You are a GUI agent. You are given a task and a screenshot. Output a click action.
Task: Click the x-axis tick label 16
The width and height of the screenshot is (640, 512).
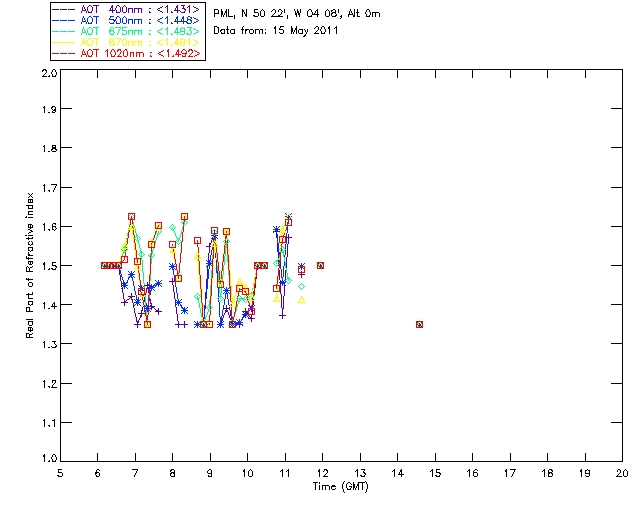(x=473, y=473)
